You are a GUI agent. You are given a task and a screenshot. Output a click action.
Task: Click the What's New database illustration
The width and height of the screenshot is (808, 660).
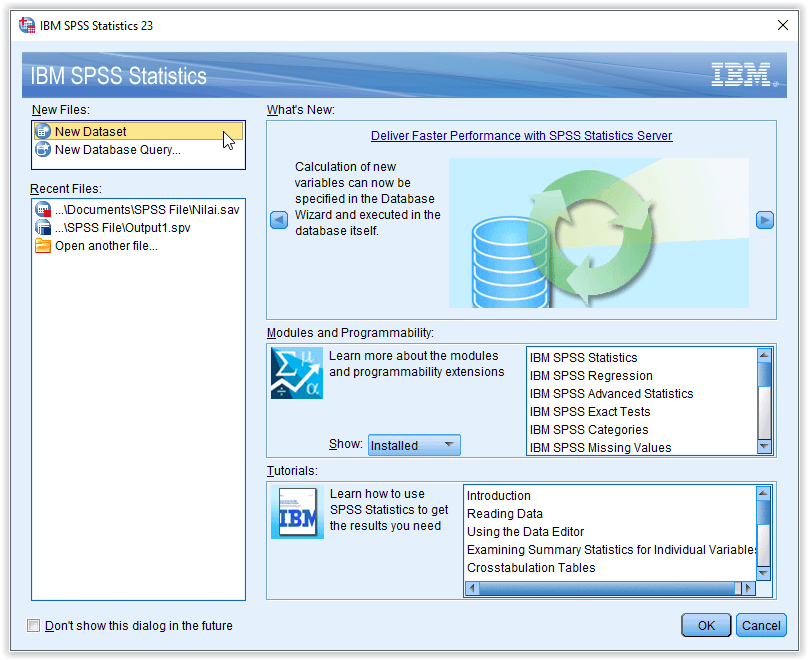click(599, 233)
